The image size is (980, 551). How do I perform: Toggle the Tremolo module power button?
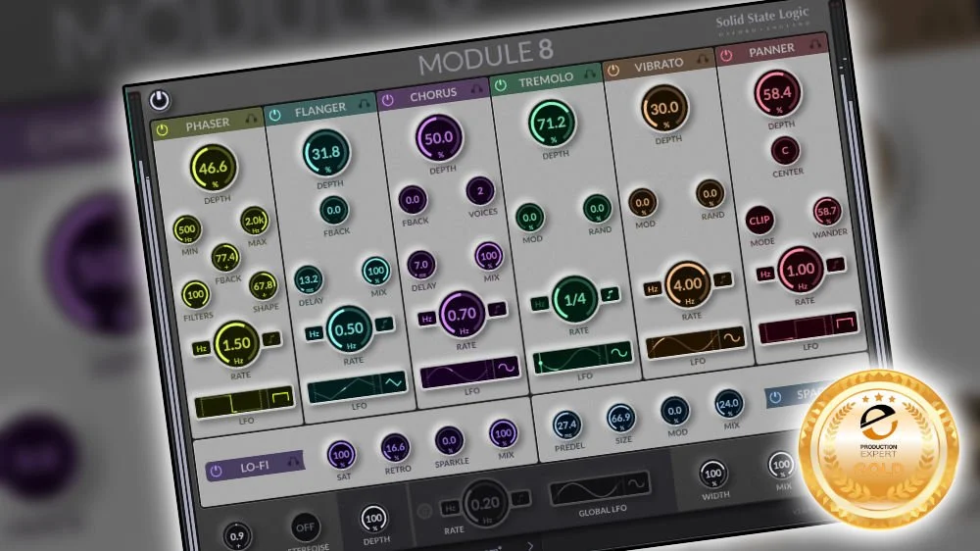tap(501, 84)
